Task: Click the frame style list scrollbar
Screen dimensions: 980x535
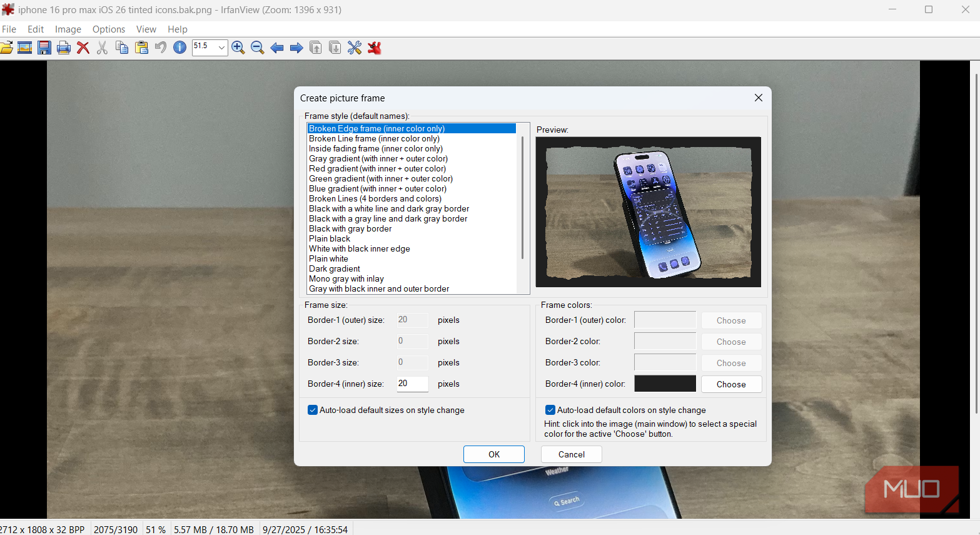Action: pos(522,197)
